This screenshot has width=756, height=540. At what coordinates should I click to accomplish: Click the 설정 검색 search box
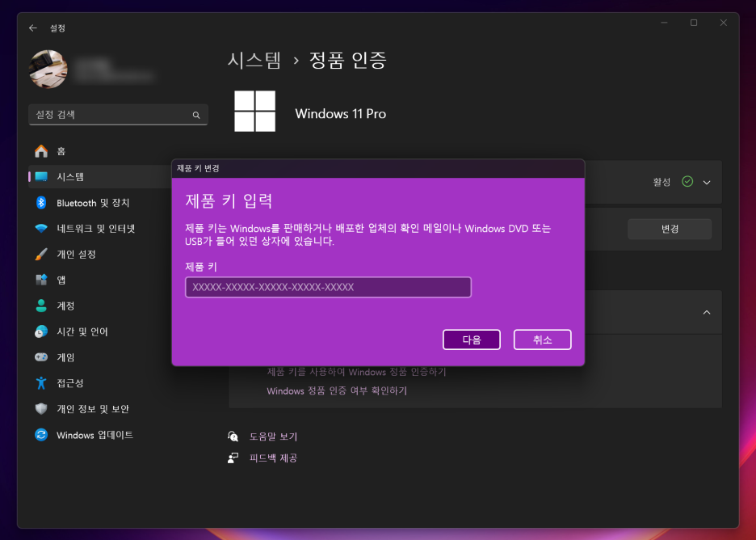(118, 115)
